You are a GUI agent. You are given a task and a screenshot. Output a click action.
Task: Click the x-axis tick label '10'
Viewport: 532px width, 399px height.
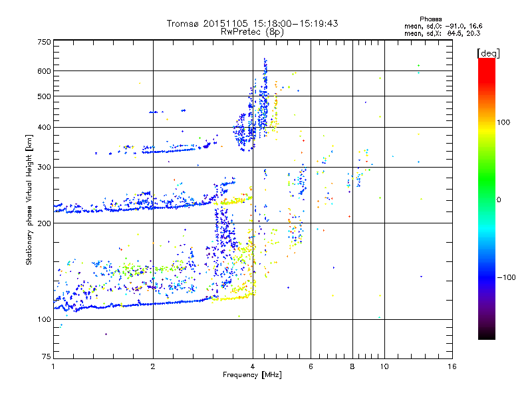(384, 366)
